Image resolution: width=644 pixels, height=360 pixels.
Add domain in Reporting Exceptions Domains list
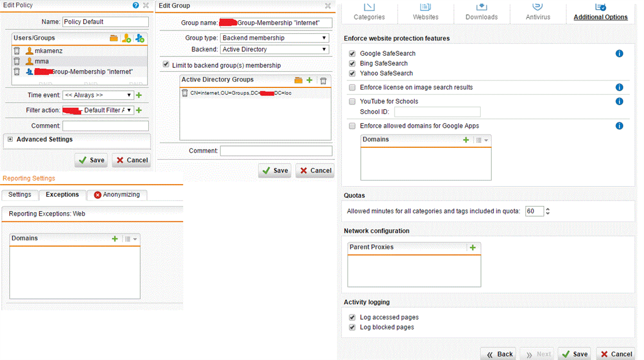coord(114,239)
